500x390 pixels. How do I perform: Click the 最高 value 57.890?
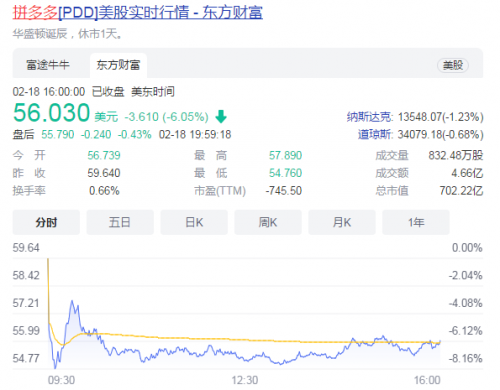[x=286, y=155]
